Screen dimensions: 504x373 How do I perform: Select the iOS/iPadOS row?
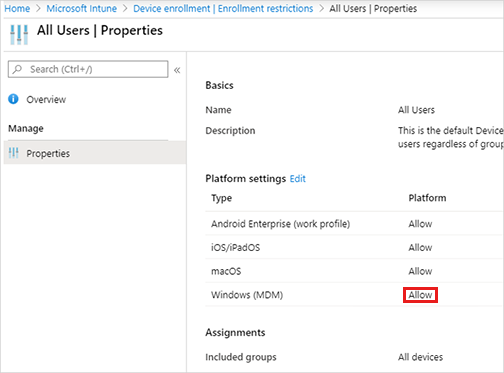[x=354, y=247]
